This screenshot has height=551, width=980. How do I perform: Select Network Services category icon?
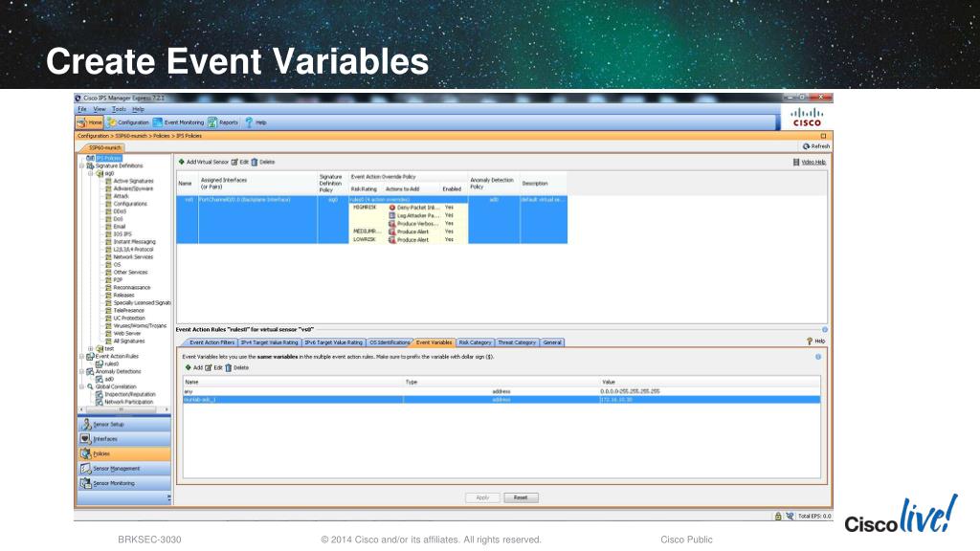(109, 256)
